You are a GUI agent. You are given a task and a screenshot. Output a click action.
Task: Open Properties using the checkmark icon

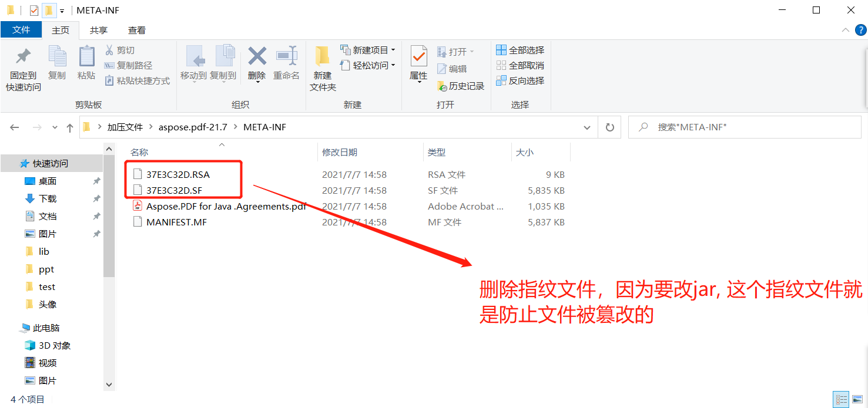418,57
